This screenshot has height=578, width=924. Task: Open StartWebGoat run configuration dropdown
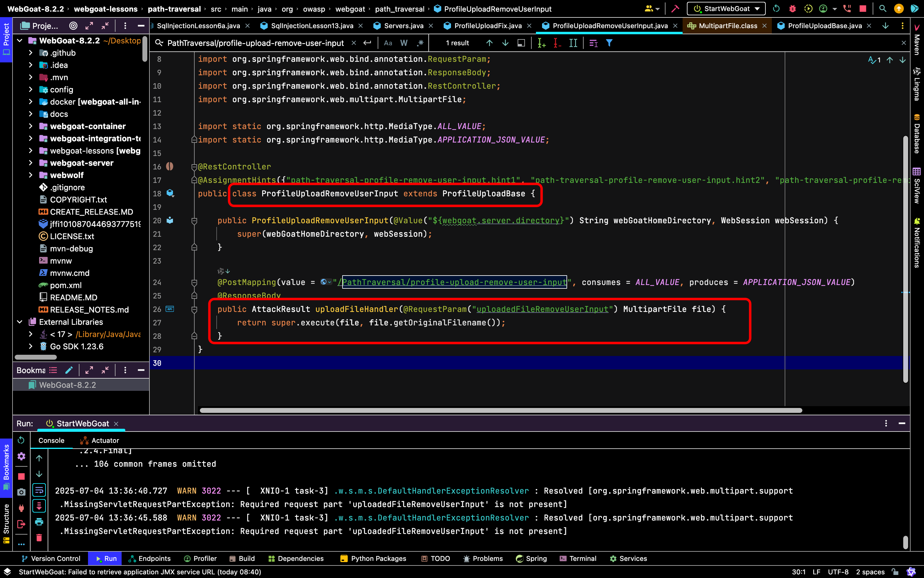(726, 9)
